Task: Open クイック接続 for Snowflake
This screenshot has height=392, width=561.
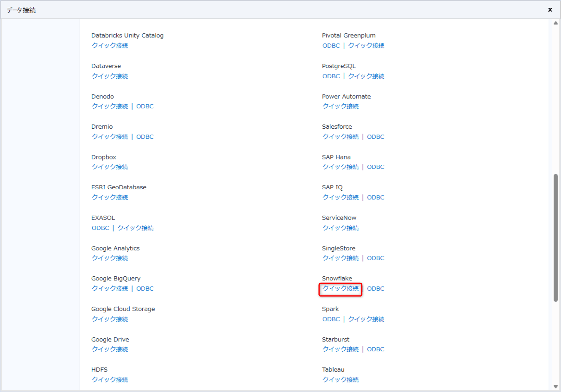Action: click(x=340, y=289)
